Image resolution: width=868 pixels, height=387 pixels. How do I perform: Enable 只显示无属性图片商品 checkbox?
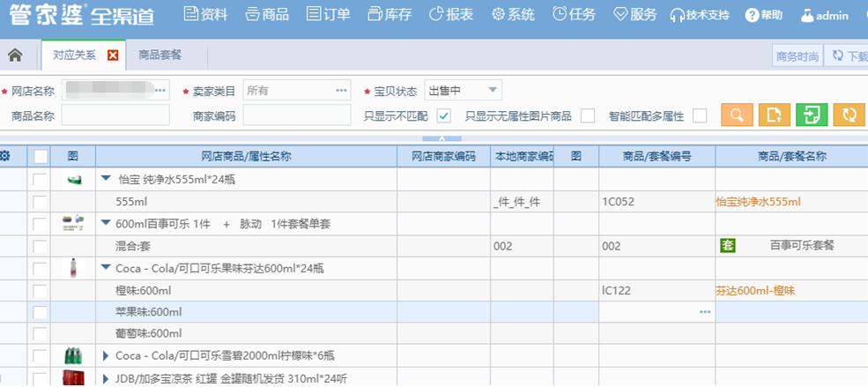[588, 115]
